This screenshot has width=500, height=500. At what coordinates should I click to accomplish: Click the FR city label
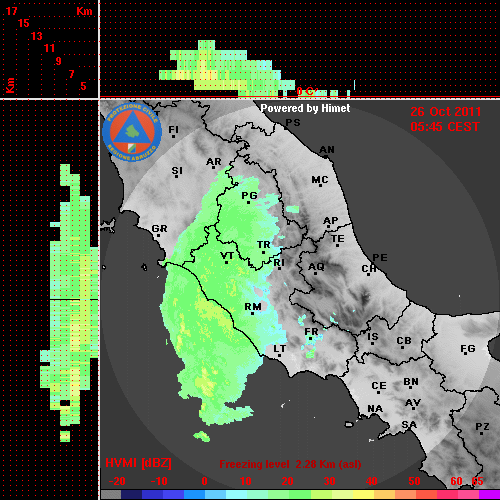(x=311, y=332)
